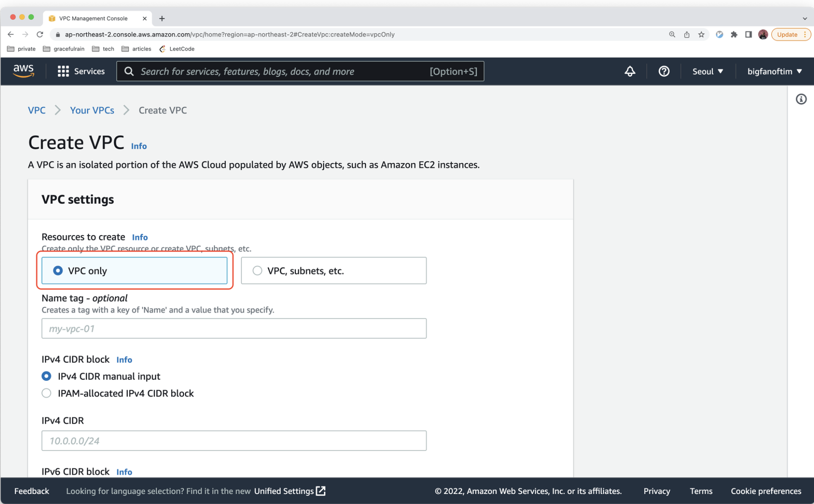Expand the browser tab list chevron
Screen dimensions: 814x504
click(x=804, y=18)
